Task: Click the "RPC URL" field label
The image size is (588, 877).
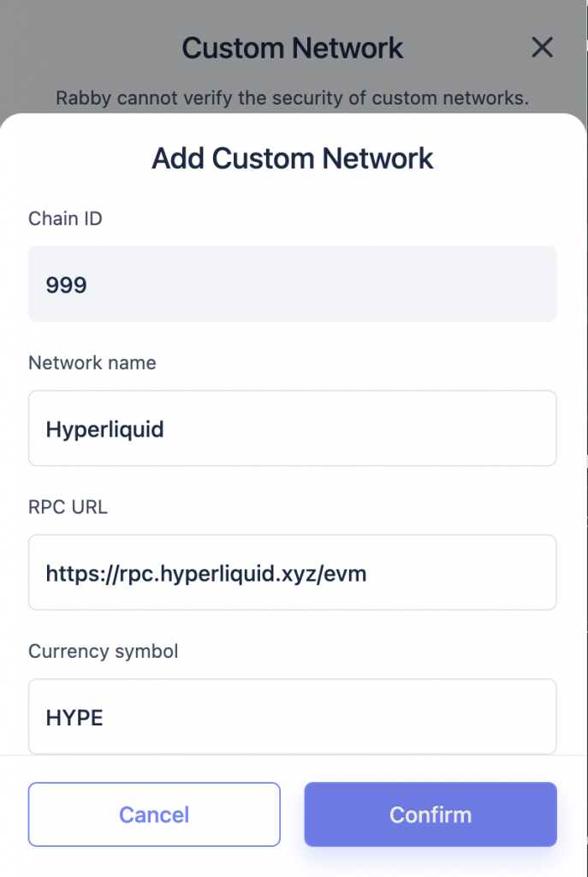Action: pos(68,507)
